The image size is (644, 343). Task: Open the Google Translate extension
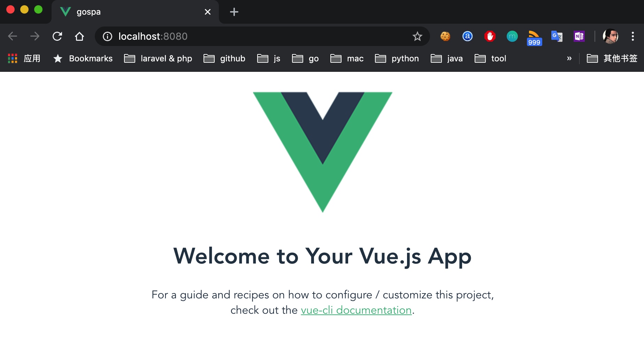pyautogui.click(x=557, y=36)
